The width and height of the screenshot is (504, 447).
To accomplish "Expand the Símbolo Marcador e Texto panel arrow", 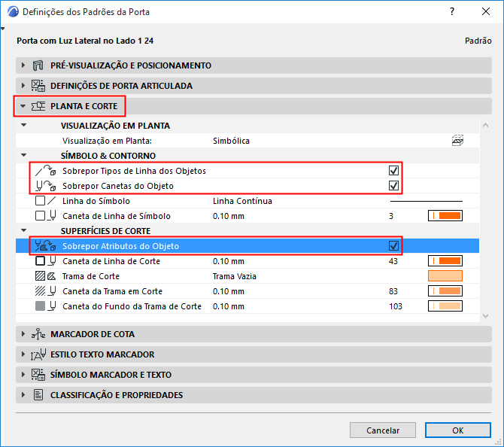I will (23, 374).
